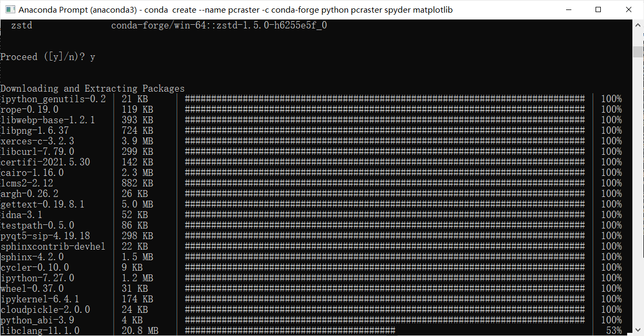This screenshot has height=336, width=644.
Task: Click the Anaconda Prompt window icon
Action: [9, 9]
